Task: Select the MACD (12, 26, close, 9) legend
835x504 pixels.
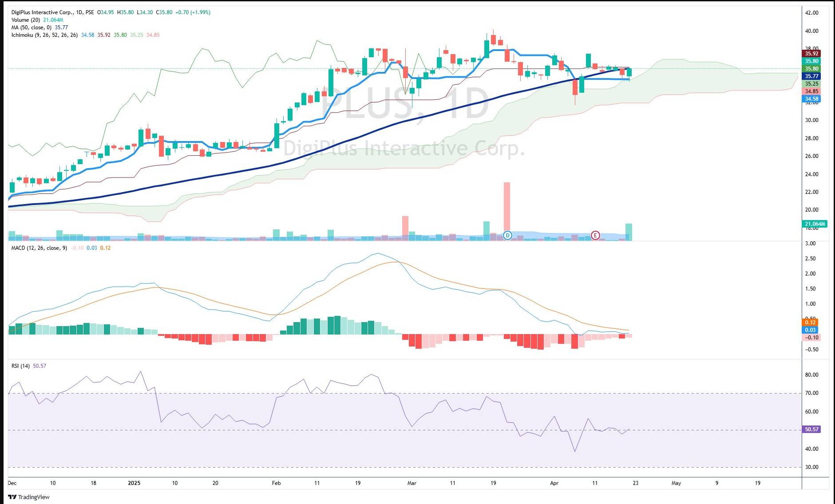Action: (x=39, y=248)
